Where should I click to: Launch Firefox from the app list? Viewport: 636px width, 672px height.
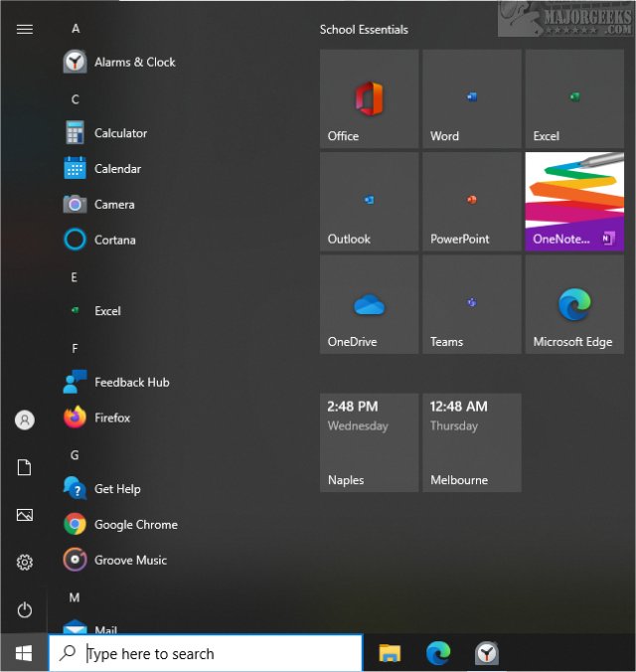point(96,418)
